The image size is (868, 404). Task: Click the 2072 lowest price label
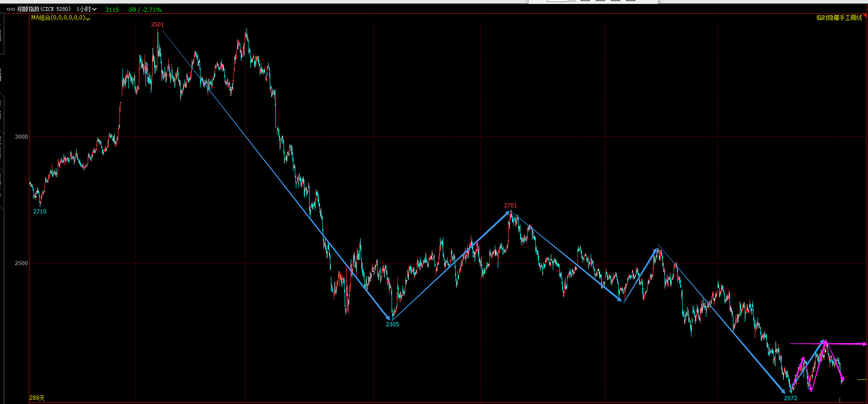point(791,398)
